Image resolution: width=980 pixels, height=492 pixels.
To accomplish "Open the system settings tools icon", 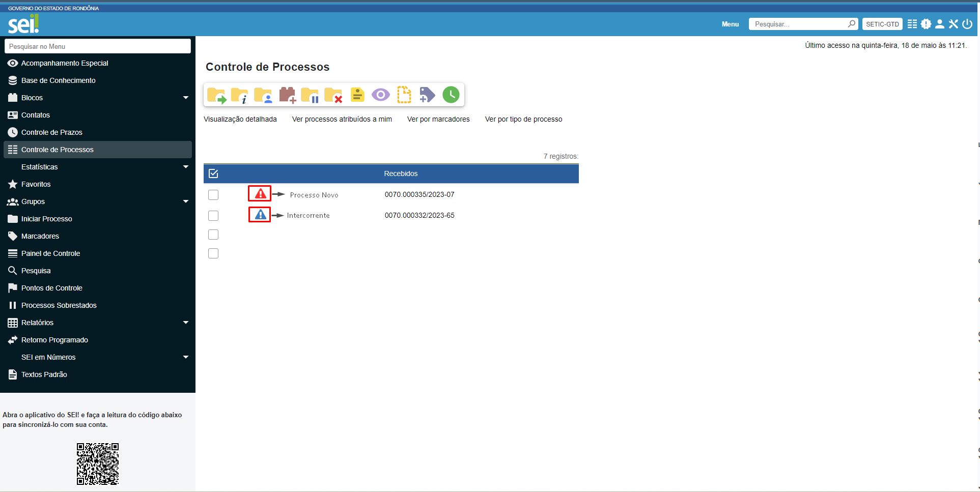I will click(954, 24).
